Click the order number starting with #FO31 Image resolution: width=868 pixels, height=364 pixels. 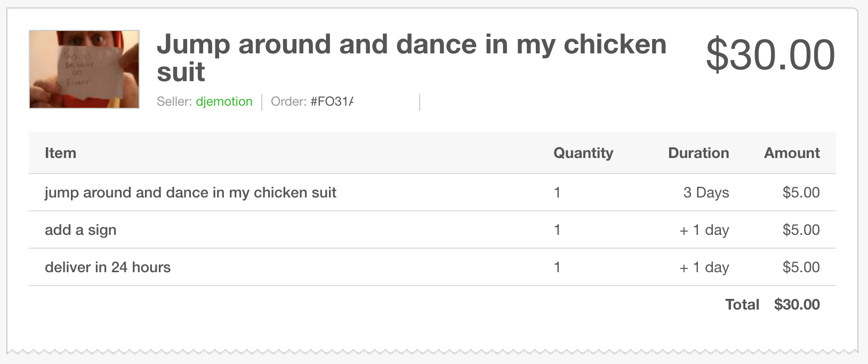tap(331, 101)
